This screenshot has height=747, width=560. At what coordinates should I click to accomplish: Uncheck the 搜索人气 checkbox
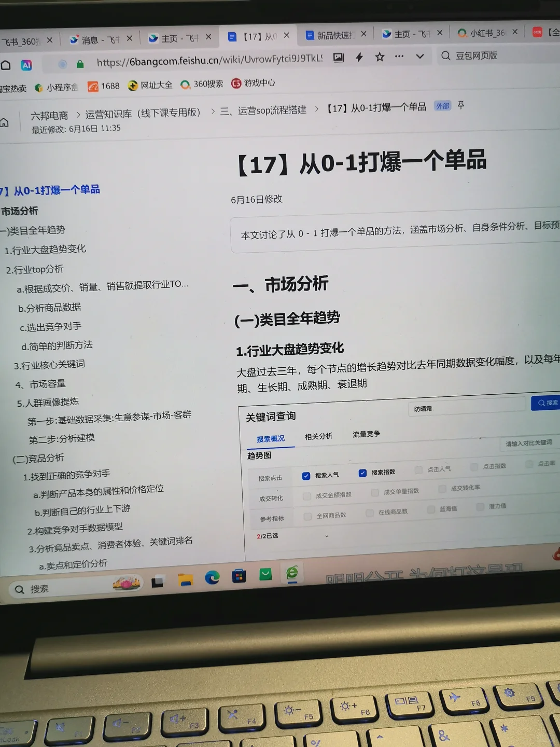(x=306, y=476)
